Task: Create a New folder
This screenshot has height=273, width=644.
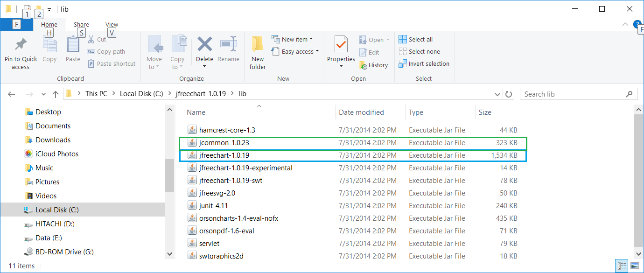Action: (258, 53)
